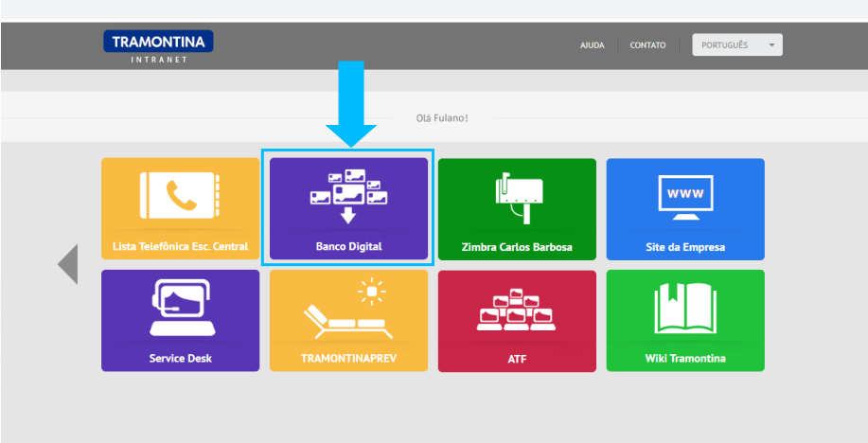Click the "Lista Telefônica Esc. Central" label
The width and height of the screenshot is (868, 443).
click(181, 246)
